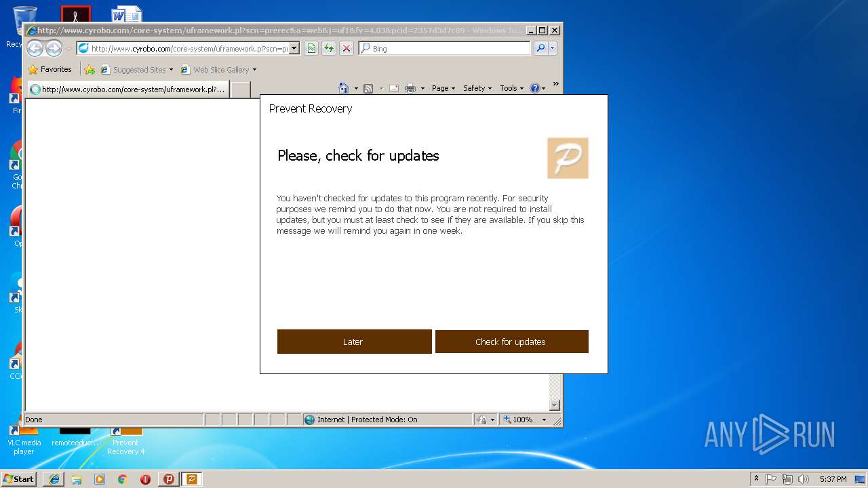Viewport: 868px width, 488px height.
Task: Launch Chrome from the taskbar
Action: click(122, 479)
